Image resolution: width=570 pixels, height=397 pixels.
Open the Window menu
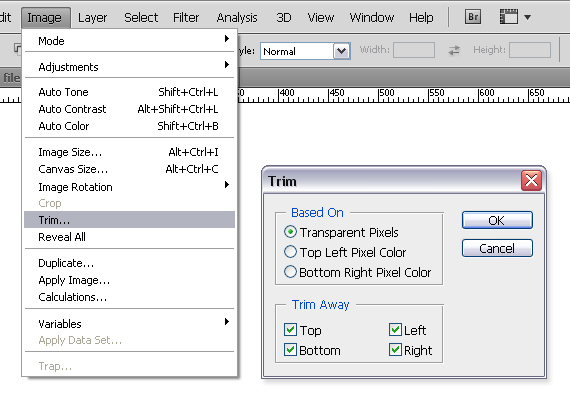pyautogui.click(x=372, y=17)
